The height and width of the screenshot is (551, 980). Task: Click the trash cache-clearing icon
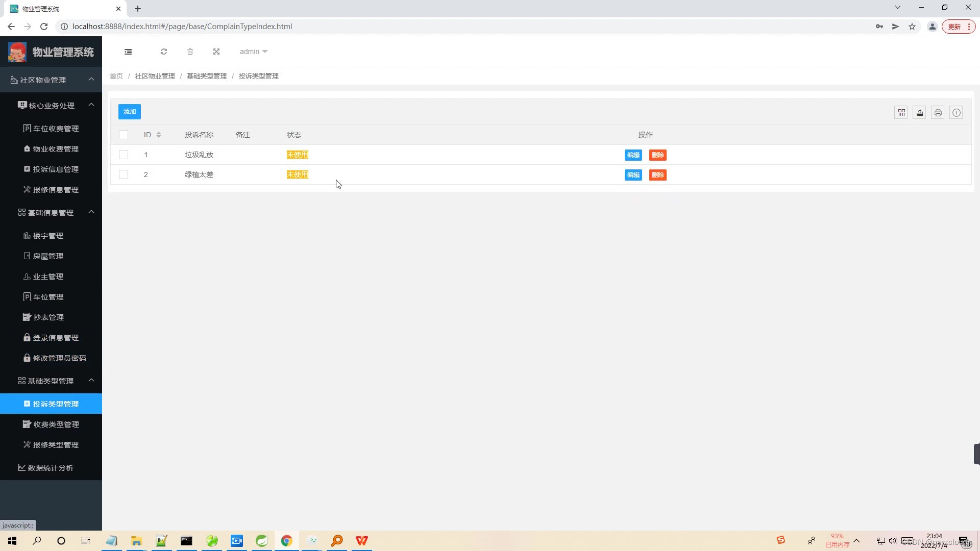tap(190, 52)
